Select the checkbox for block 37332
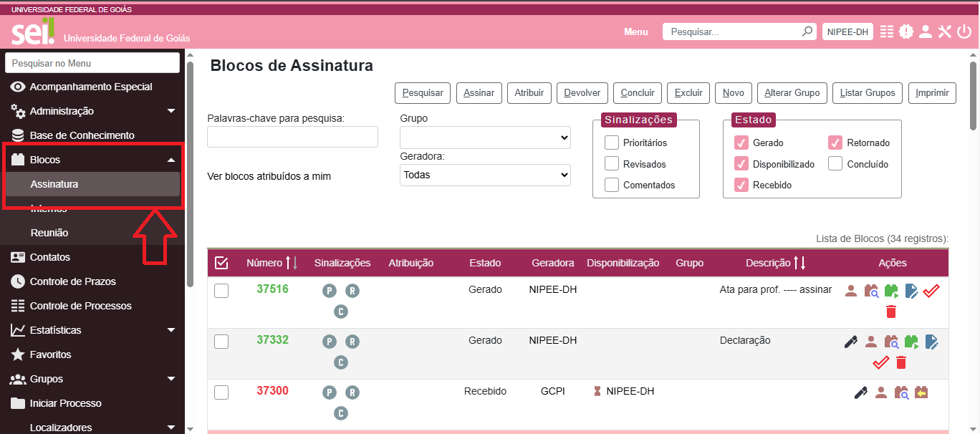Image resolution: width=980 pixels, height=434 pixels. [221, 342]
